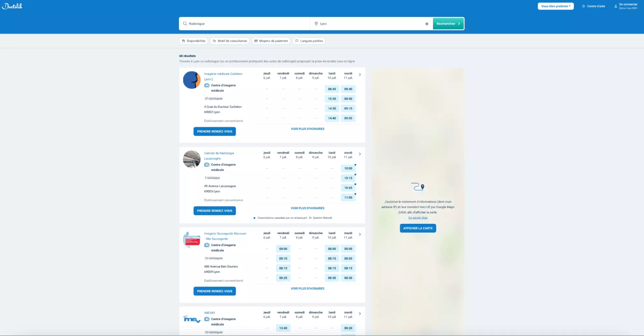Click Afficher la carte button
This screenshot has height=336, width=644.
[x=418, y=228]
